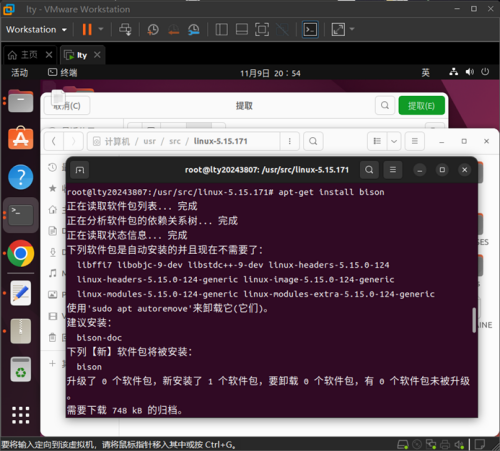Open the starred items in Files sidebar
500x451 pixels.
click(52, 189)
